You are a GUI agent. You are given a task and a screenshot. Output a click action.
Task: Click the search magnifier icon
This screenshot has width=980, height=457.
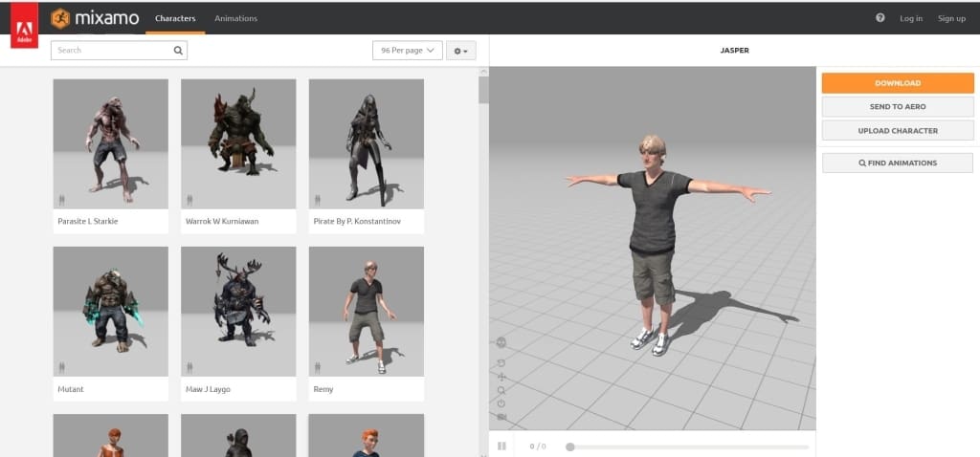point(178,51)
